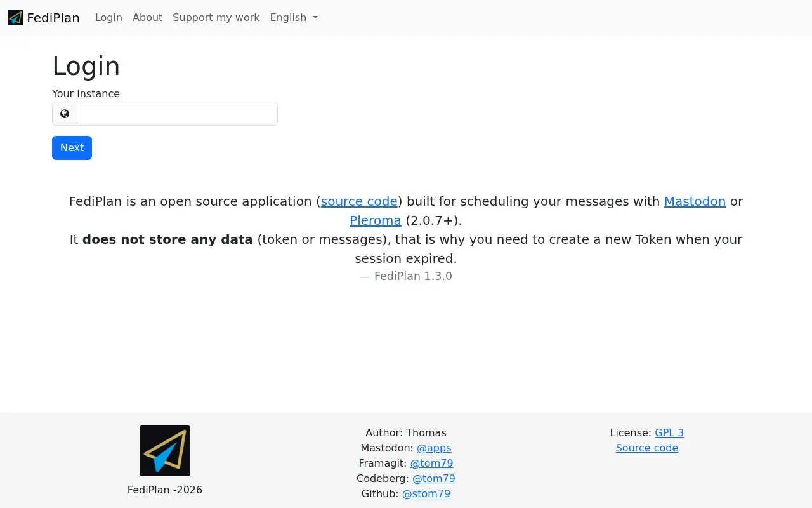
Task: Click the 'Your instance' label
Action: (x=86, y=94)
